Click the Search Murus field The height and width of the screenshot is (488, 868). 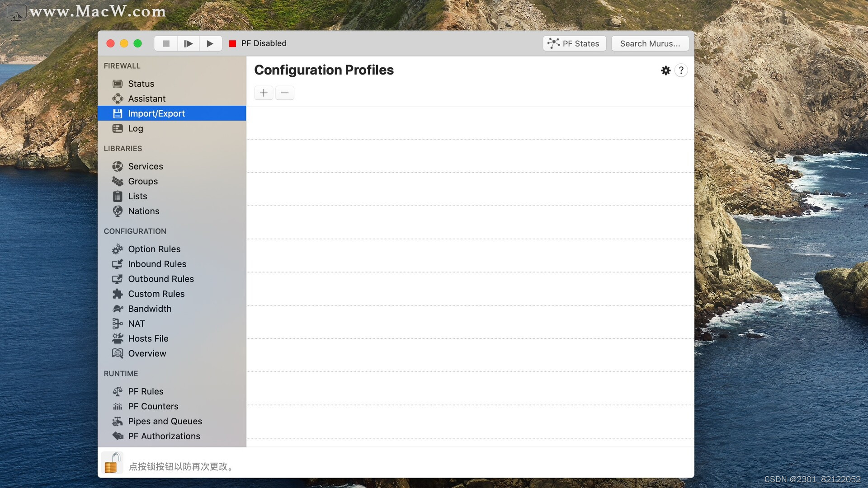[x=650, y=43]
